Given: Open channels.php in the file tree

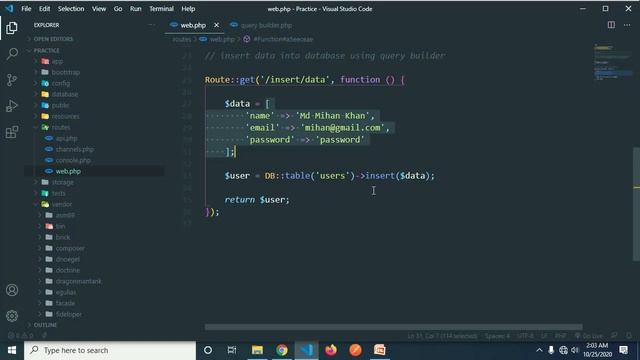Looking at the screenshot, I should [75, 149].
